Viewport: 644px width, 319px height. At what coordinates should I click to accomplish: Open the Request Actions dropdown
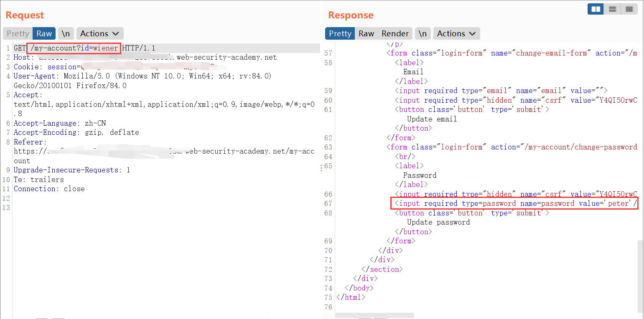point(99,33)
